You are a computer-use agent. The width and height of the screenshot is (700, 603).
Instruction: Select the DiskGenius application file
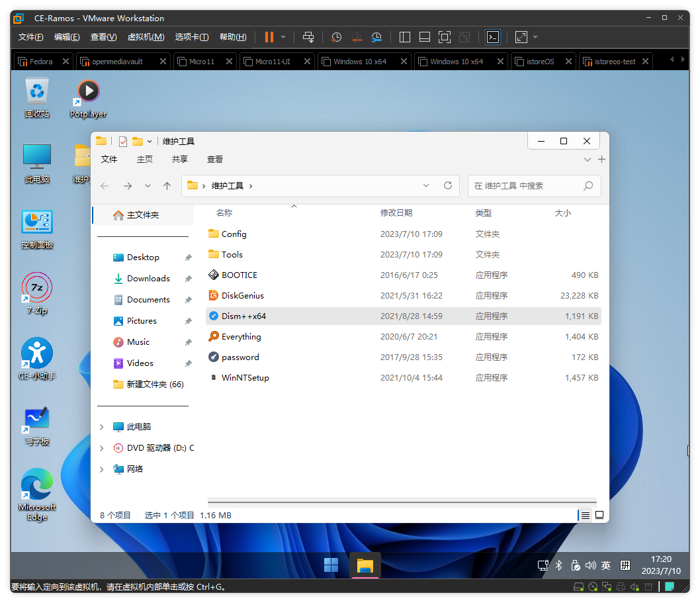(x=403, y=296)
